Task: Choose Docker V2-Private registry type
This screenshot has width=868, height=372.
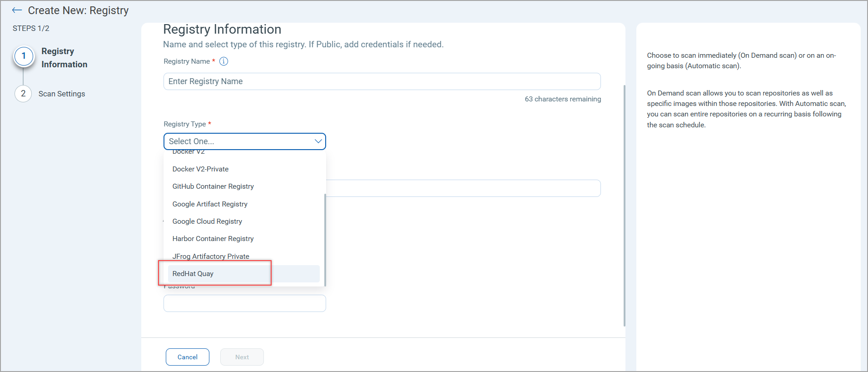Action: click(x=200, y=169)
